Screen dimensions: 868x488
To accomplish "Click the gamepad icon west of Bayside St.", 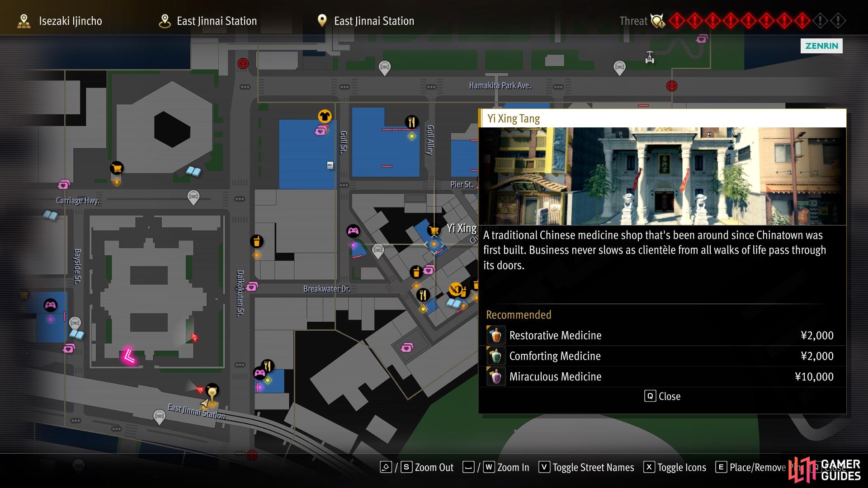I will (x=50, y=305).
